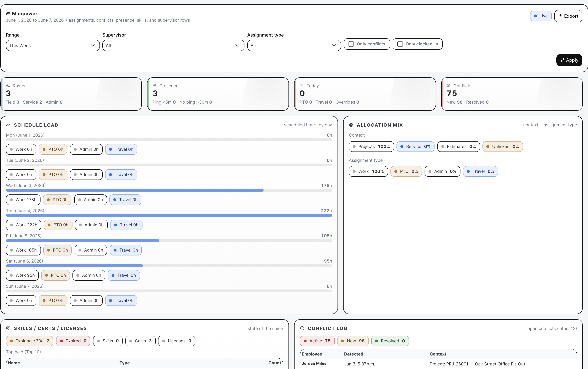Click the Conflicts card clock icon

click(x=449, y=86)
